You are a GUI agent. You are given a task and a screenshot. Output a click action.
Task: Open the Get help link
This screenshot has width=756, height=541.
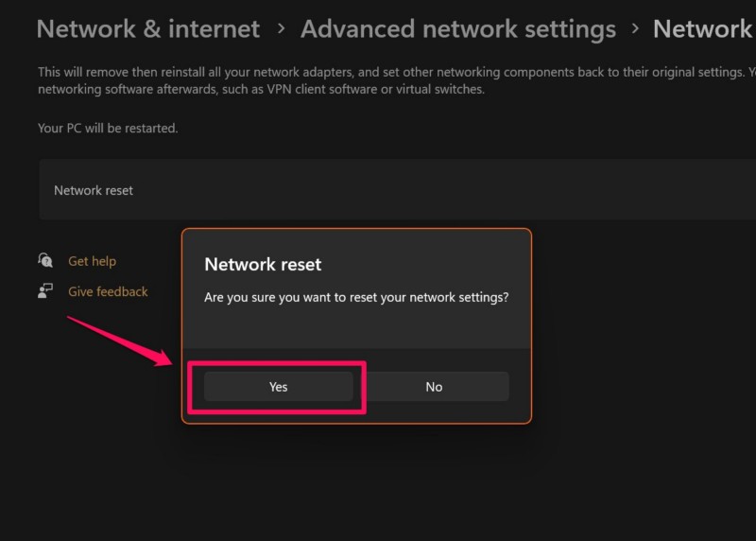click(x=92, y=261)
